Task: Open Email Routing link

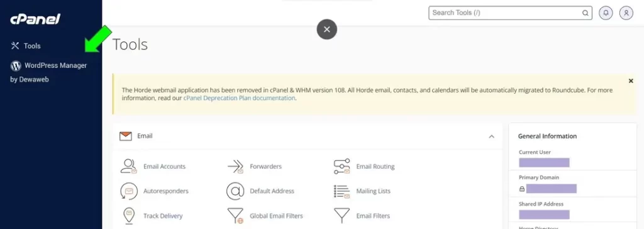Action: click(x=375, y=167)
